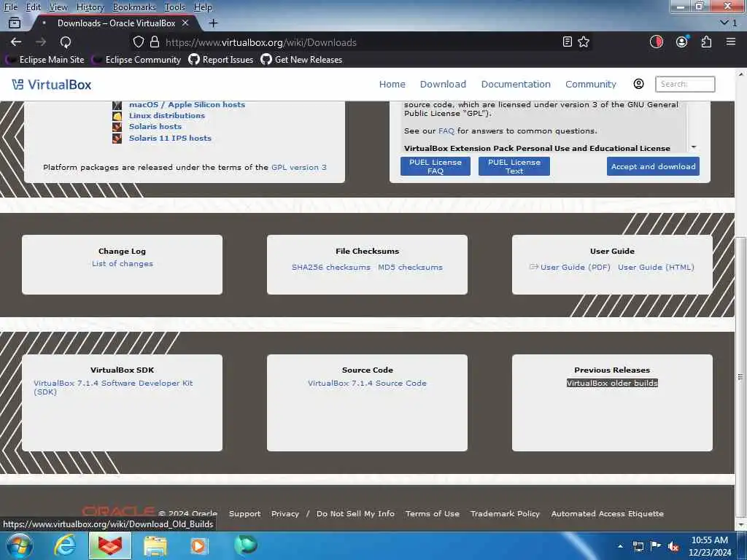This screenshot has width=747, height=560.
Task: Open the Help menu
Action: (x=203, y=7)
